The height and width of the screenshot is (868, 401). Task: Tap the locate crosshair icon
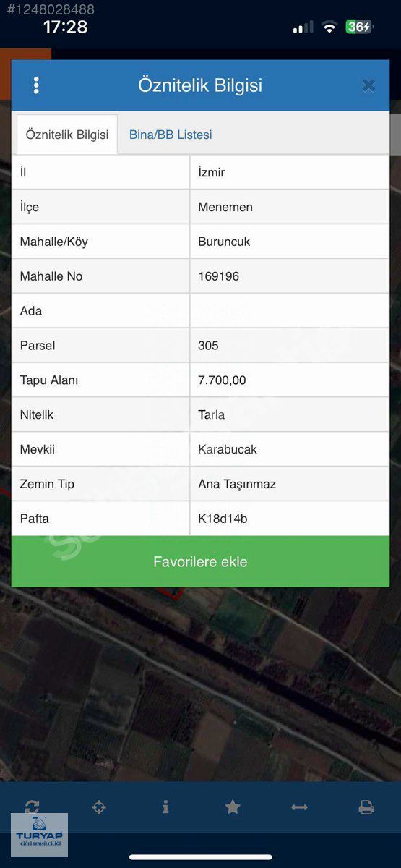click(99, 807)
